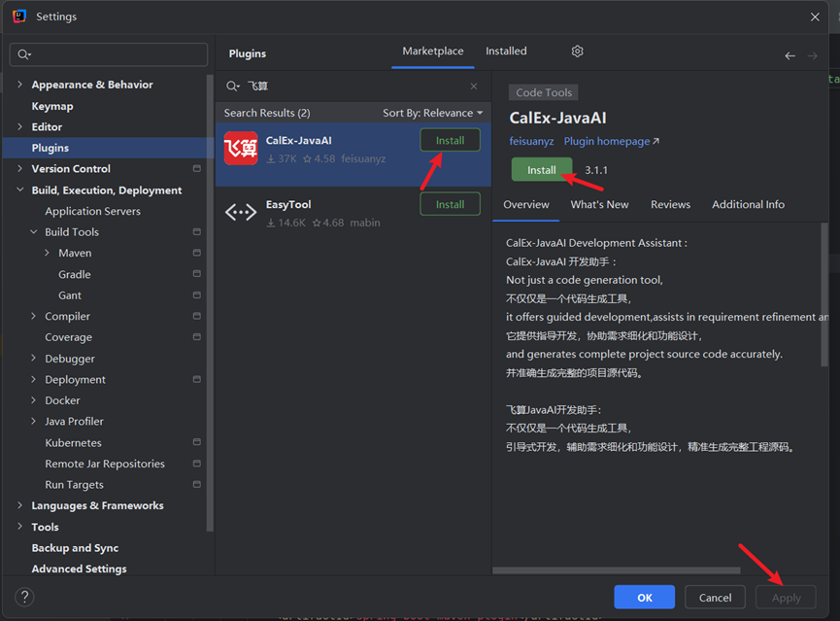Click the project-level icon beside Remote Jar Repositories
This screenshot has height=621, width=840.
click(196, 464)
